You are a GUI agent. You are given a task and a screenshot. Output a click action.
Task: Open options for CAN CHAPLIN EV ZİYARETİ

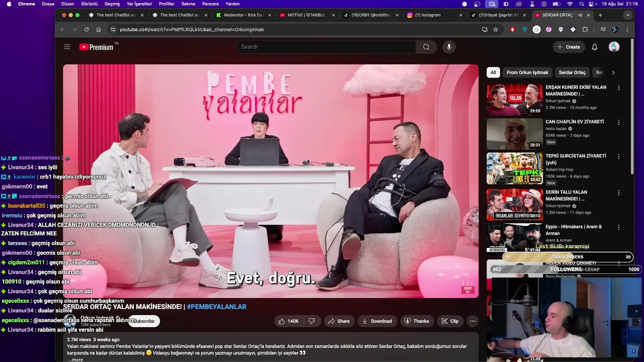pos(618,122)
